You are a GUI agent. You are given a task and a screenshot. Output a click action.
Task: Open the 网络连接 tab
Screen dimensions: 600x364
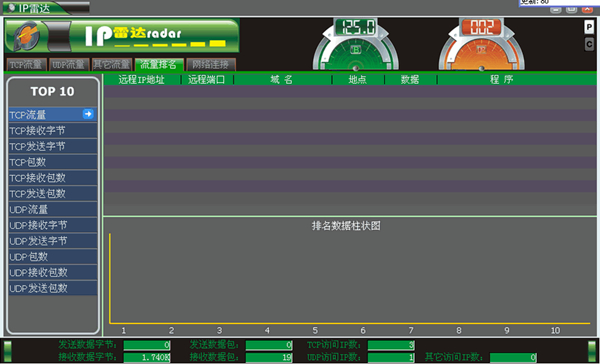[211, 65]
